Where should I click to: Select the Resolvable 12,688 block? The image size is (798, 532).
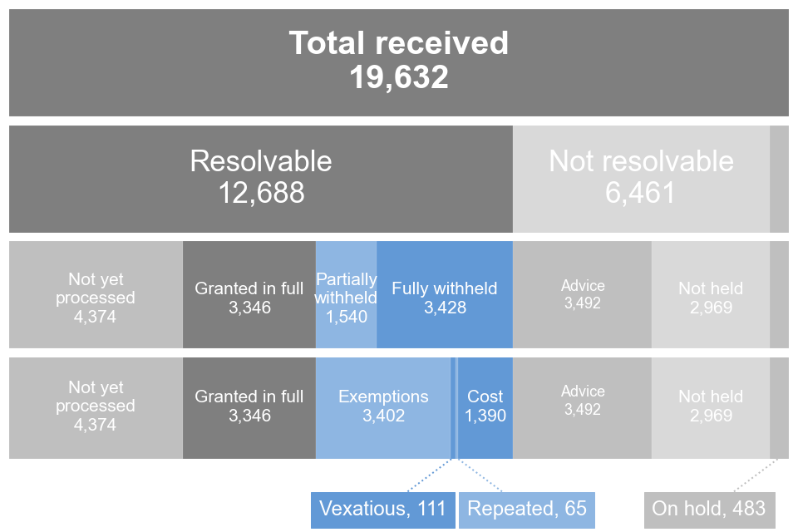(261, 179)
